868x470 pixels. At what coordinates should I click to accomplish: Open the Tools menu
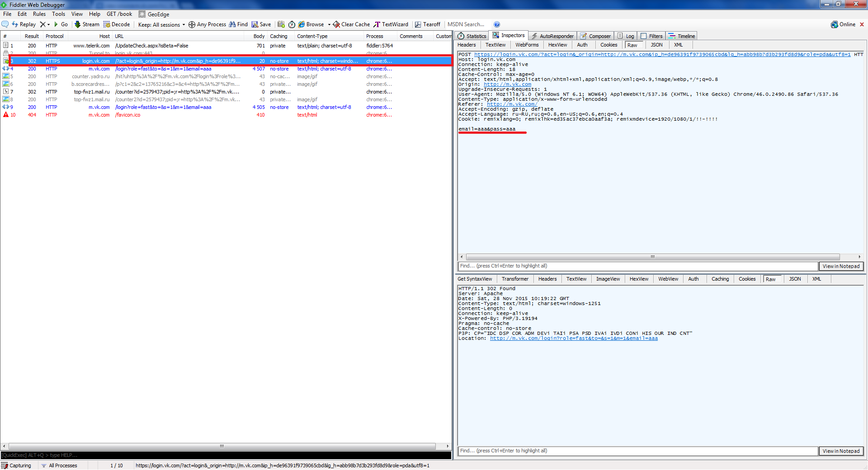(58, 14)
